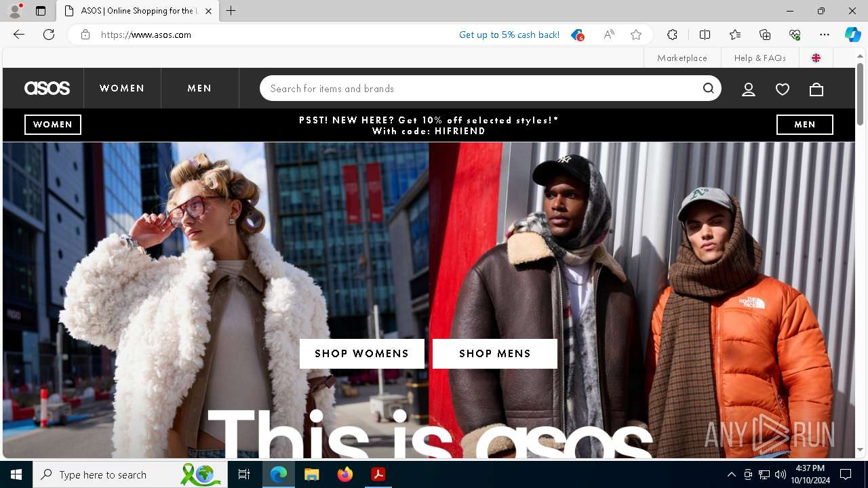This screenshot has width=868, height=488.
Task: Click the taskbar clock and date
Action: point(810,474)
